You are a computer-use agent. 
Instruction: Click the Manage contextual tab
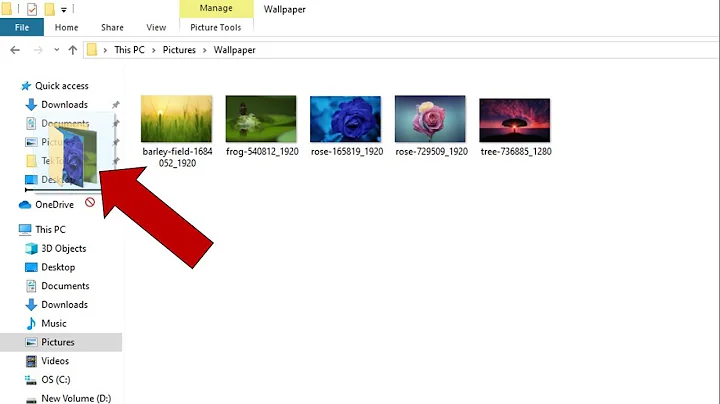216,8
